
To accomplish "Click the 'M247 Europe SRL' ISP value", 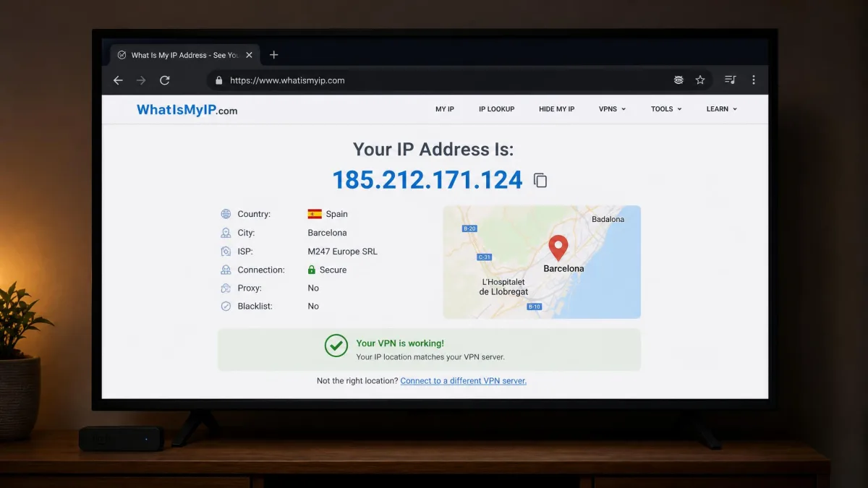I will pyautogui.click(x=343, y=252).
